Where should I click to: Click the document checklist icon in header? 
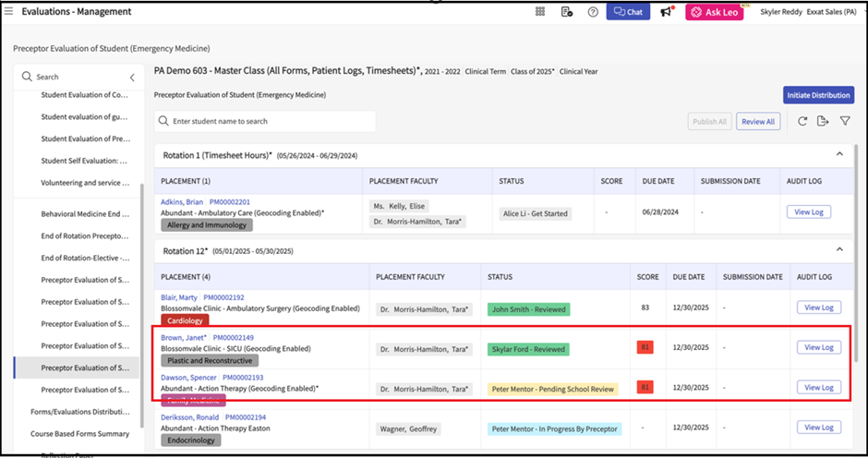tap(566, 12)
